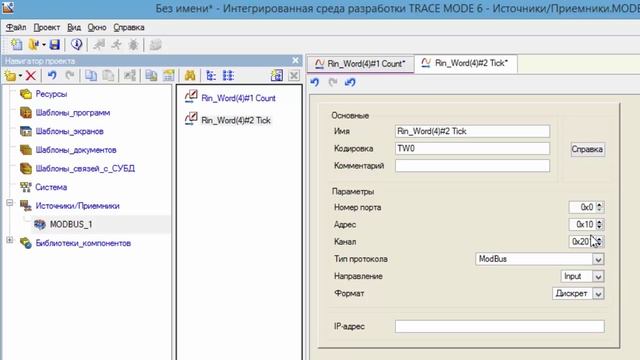The image size is (640, 360).
Task: Select the Rin_Word(4)#2 Tick component in list
Action: 236,120
